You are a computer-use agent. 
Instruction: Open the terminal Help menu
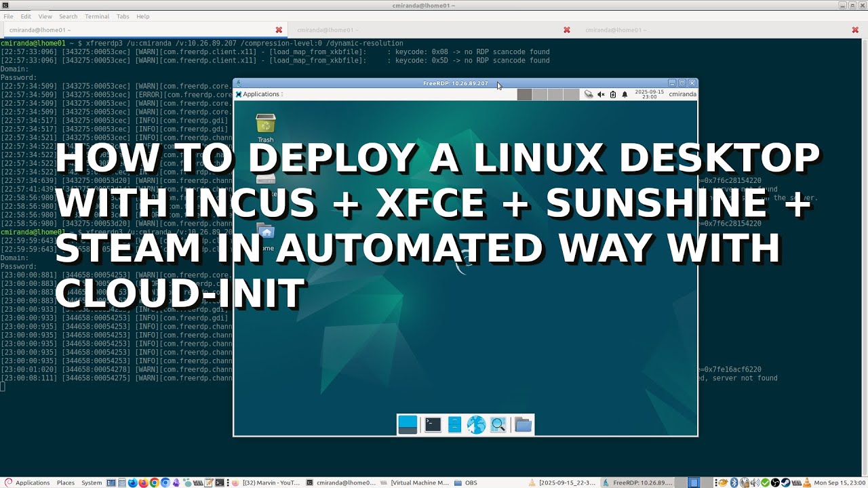pos(142,16)
